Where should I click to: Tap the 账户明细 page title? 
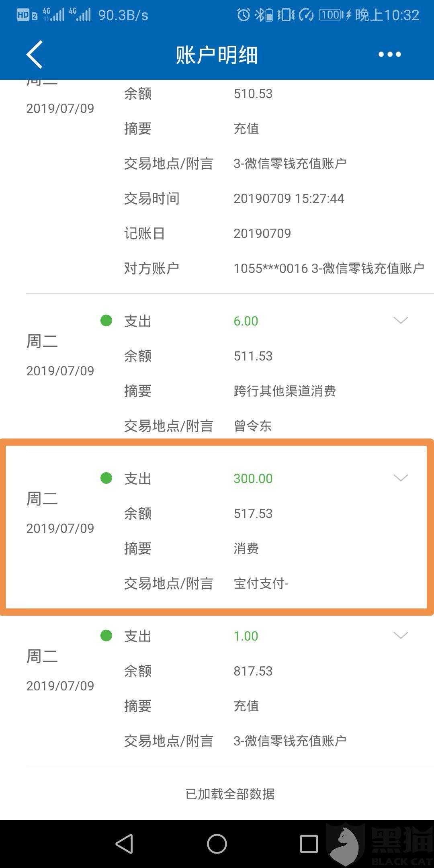click(217, 55)
